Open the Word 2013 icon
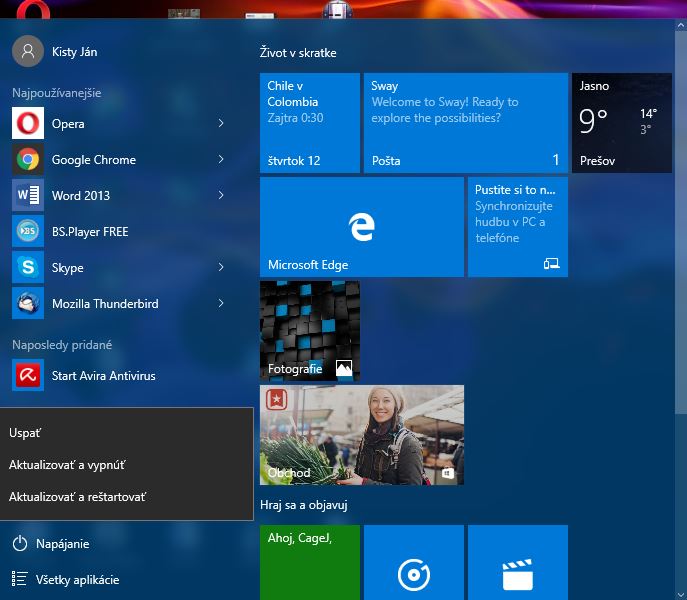 28,195
